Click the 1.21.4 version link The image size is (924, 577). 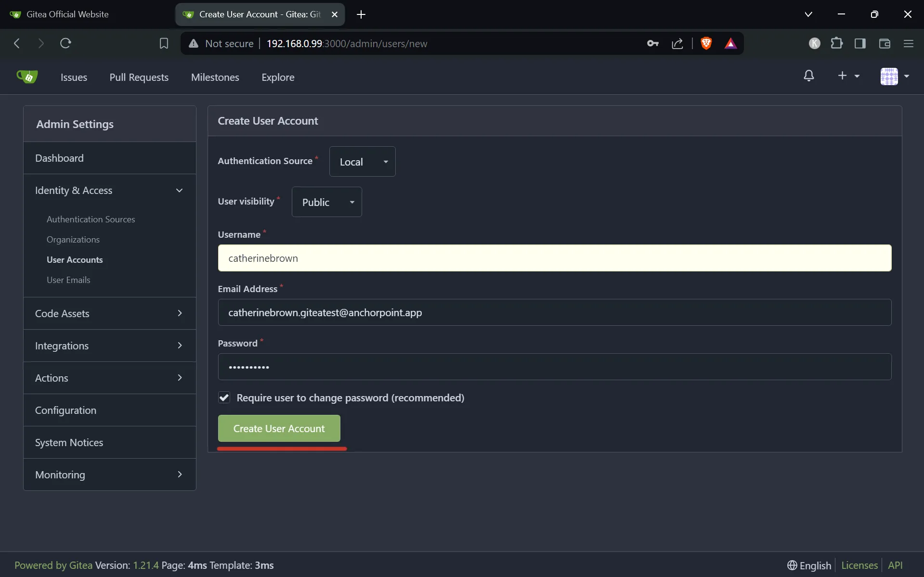coord(145,565)
